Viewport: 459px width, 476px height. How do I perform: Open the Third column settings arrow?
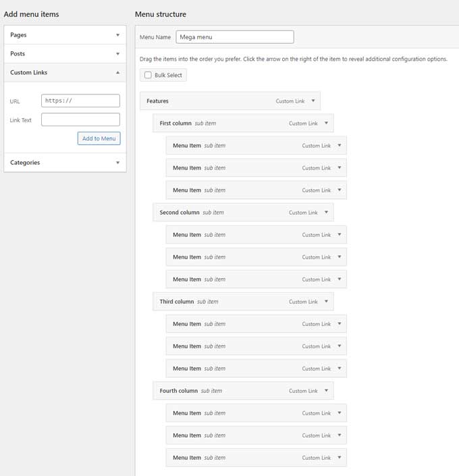[326, 301]
